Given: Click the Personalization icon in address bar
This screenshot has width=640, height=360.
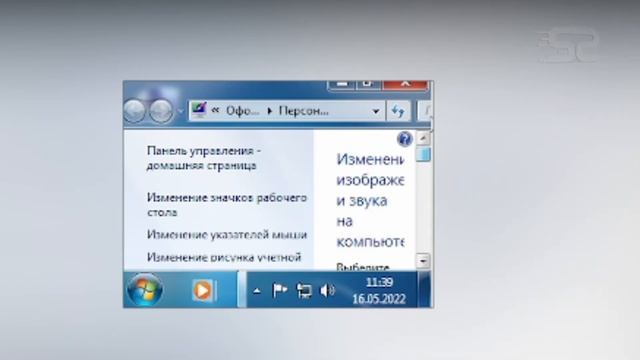Looking at the screenshot, I should [x=199, y=110].
